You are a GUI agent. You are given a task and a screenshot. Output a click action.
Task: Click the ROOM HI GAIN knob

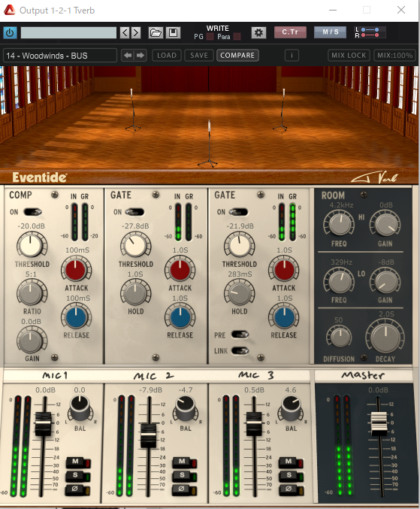[385, 223]
